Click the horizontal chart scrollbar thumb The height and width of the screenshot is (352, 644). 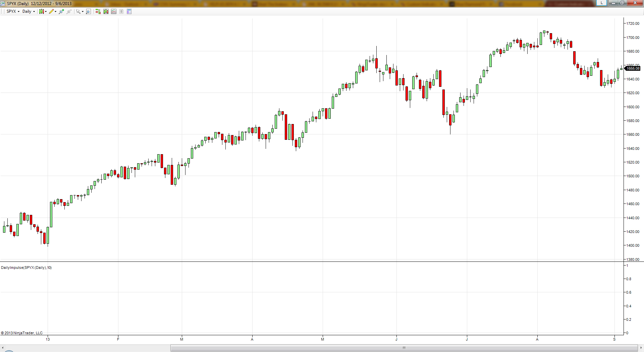tap(404, 348)
